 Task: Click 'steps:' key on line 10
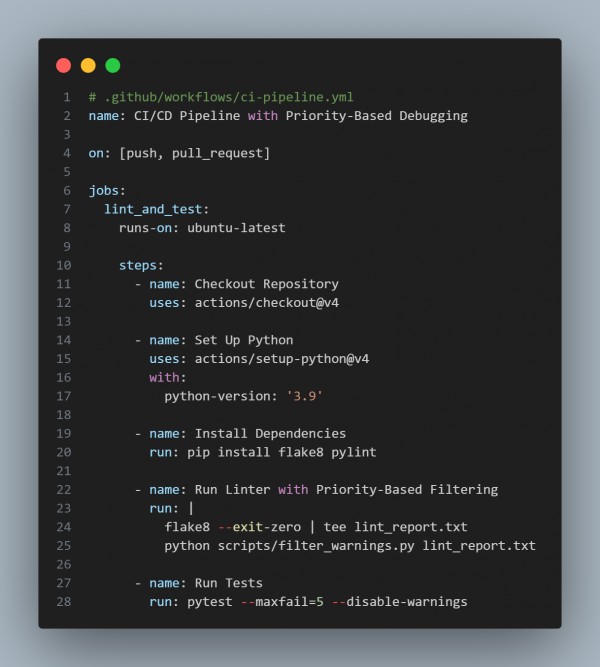pos(141,265)
